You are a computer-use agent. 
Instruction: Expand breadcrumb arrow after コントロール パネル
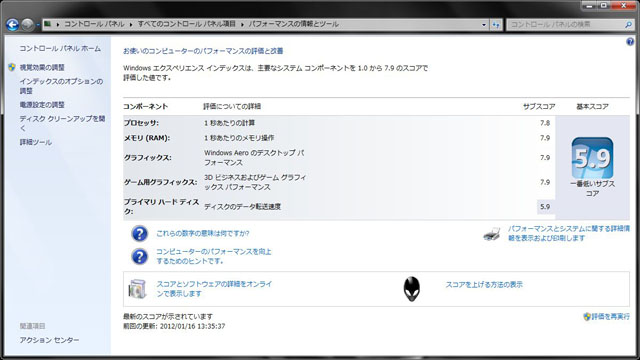pyautogui.click(x=131, y=24)
